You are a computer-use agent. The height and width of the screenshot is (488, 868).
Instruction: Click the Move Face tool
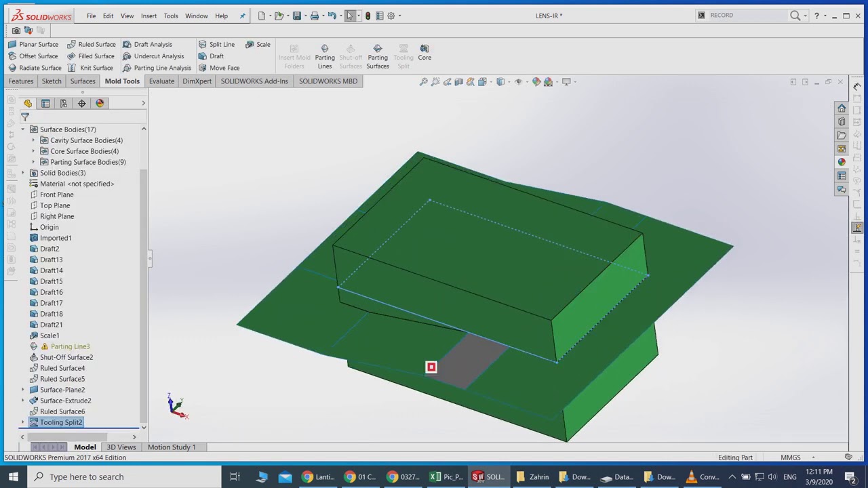(x=219, y=68)
